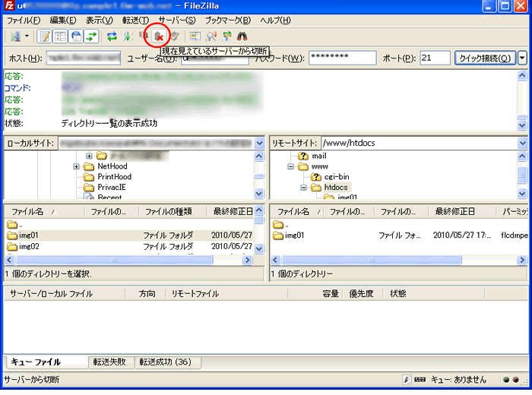532x395 pixels.
Task: Click the 優先度 queue column header
Action: [x=362, y=294]
